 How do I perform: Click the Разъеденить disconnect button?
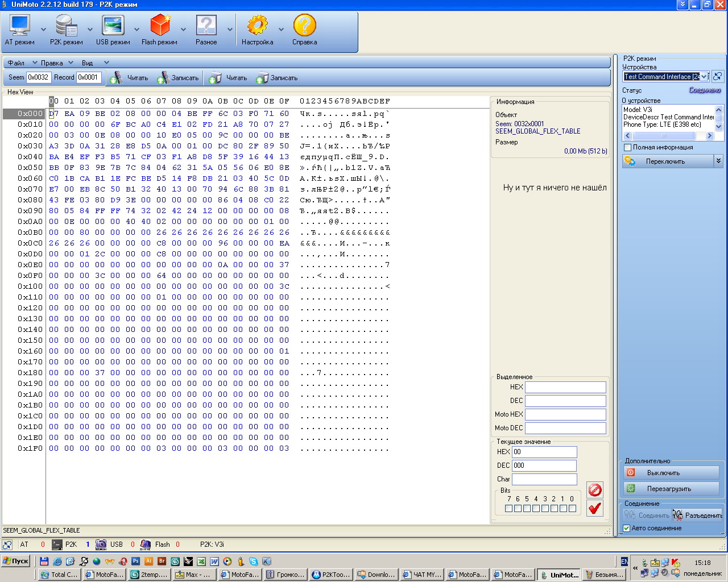pyautogui.click(x=697, y=515)
